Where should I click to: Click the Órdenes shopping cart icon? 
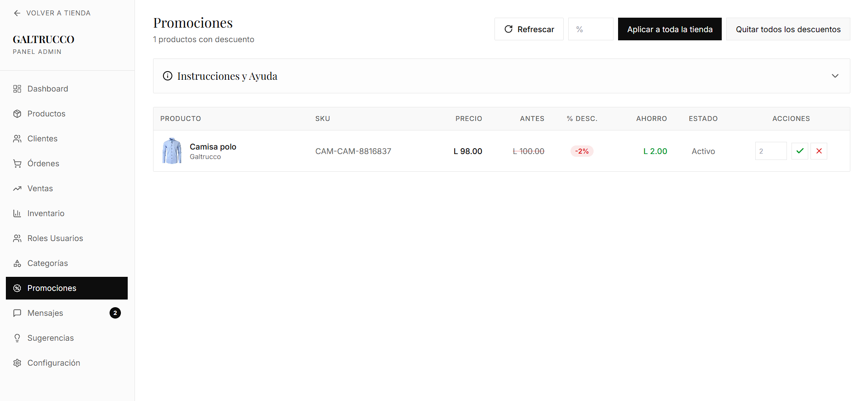click(x=17, y=164)
